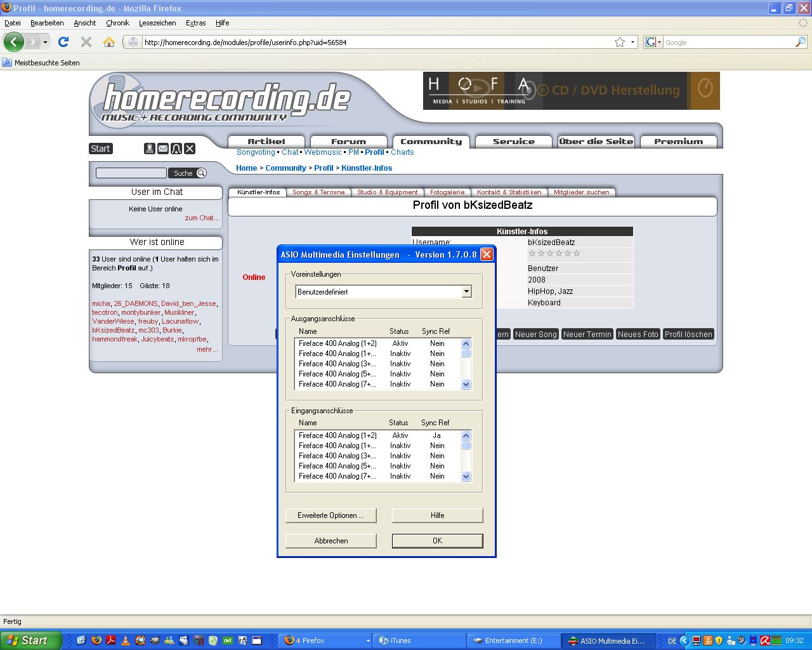Select Fireface 400 Analog (1+2) in Eingangsanschlüsse
The height and width of the screenshot is (650, 812).
pos(378,435)
